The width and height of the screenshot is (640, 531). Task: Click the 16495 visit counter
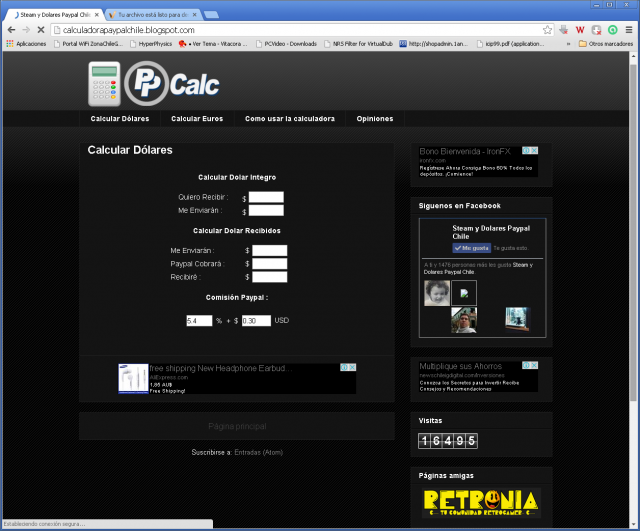(x=448, y=440)
